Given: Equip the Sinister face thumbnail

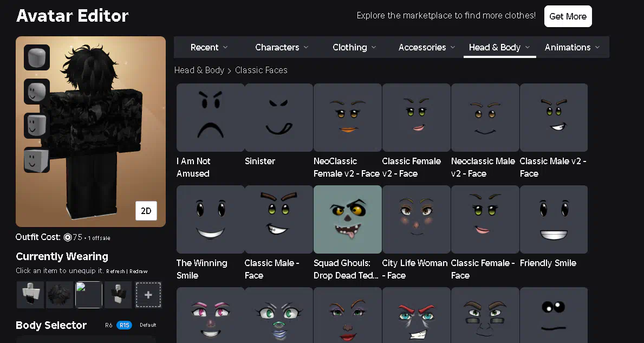Looking at the screenshot, I should [279, 118].
